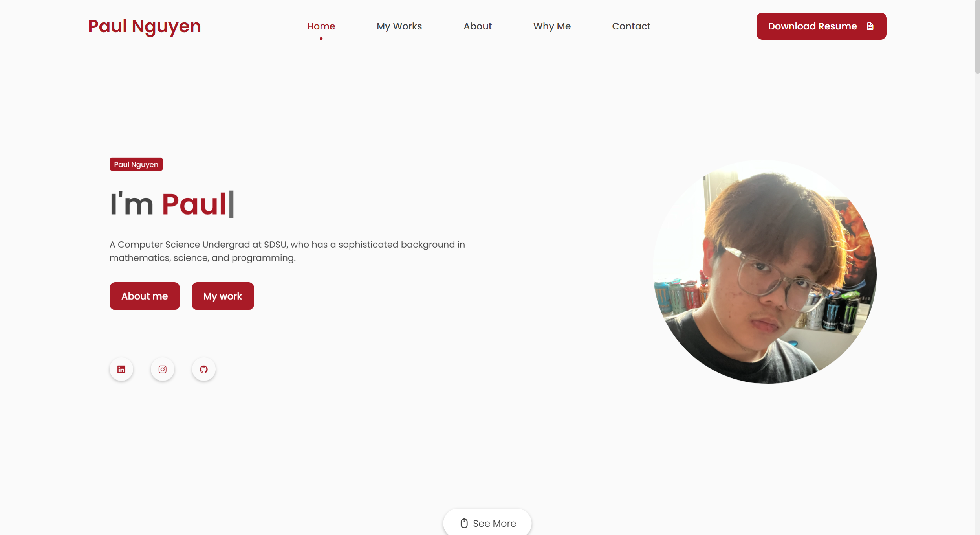This screenshot has height=535, width=980.
Task: Click the circular profile photo
Action: 765,272
